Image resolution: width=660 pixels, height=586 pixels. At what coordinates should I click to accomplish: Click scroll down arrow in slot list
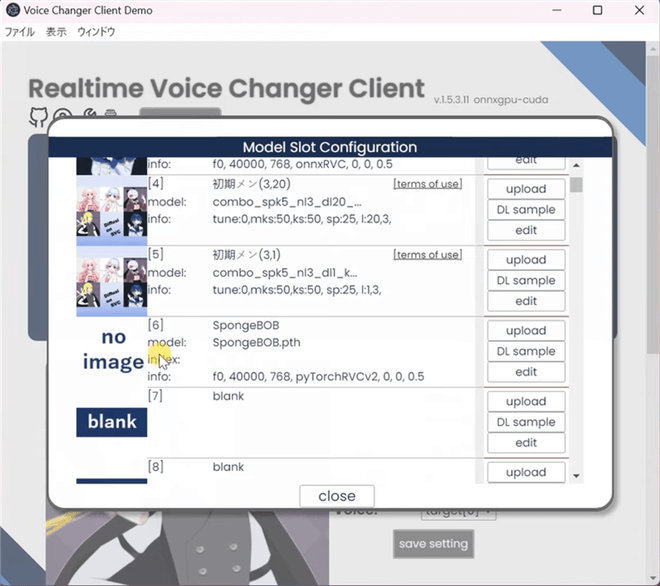click(576, 476)
